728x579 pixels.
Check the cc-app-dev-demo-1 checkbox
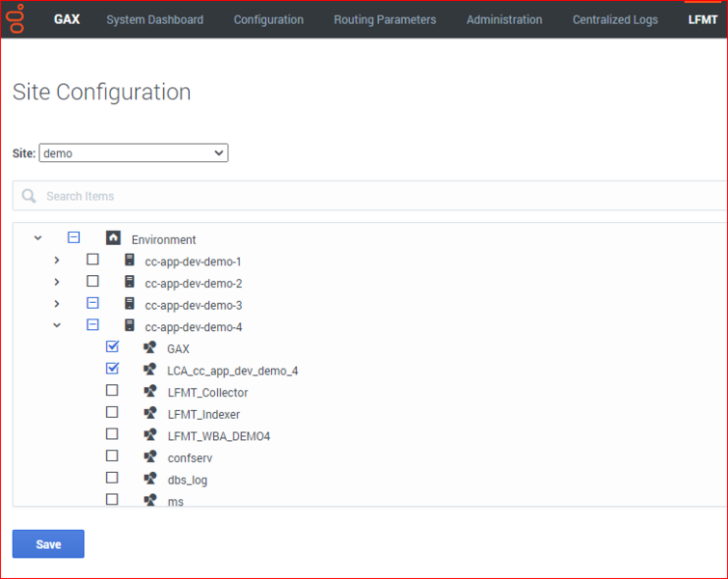click(x=93, y=260)
